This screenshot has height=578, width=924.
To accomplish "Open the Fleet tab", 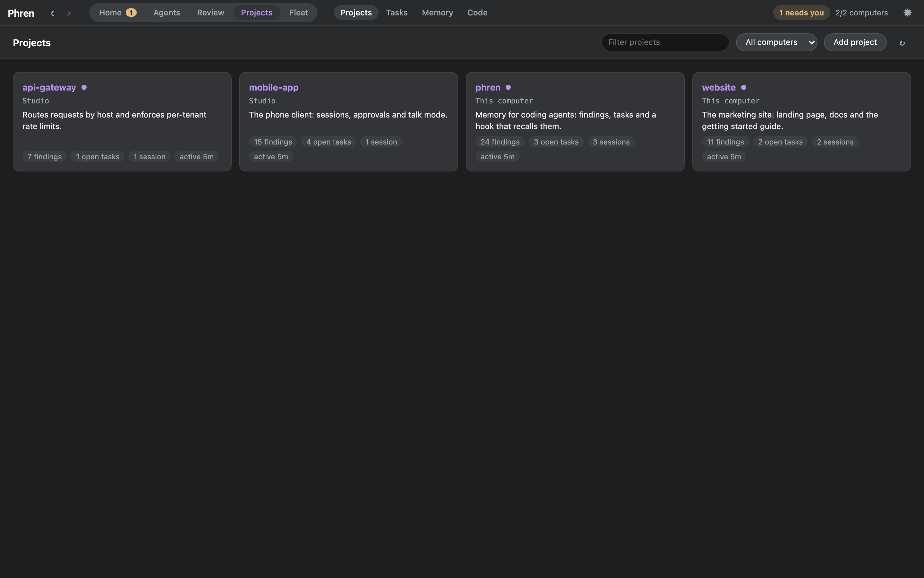I will pos(299,13).
